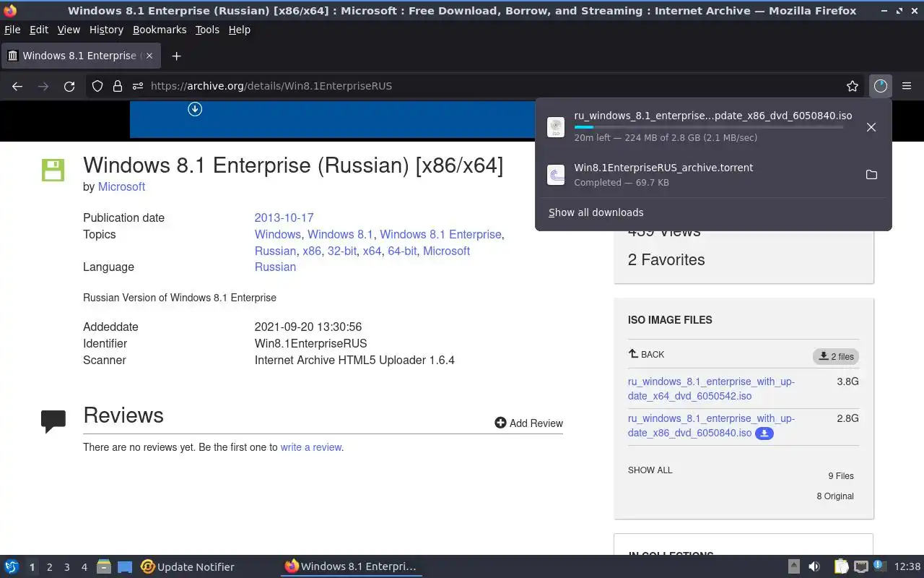This screenshot has height=578, width=924.
Task: Click the write a review link
Action: tap(311, 447)
